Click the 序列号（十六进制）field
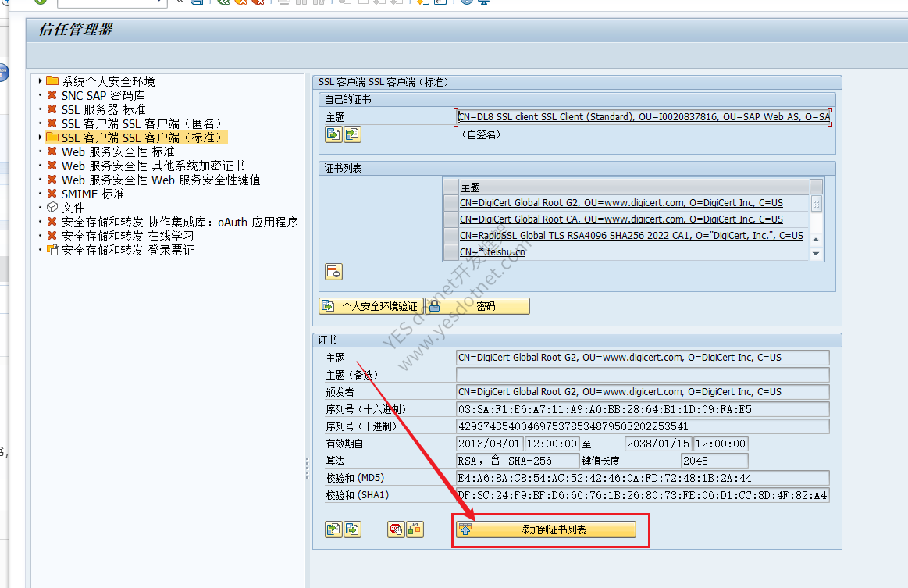908x588 pixels. click(643, 409)
